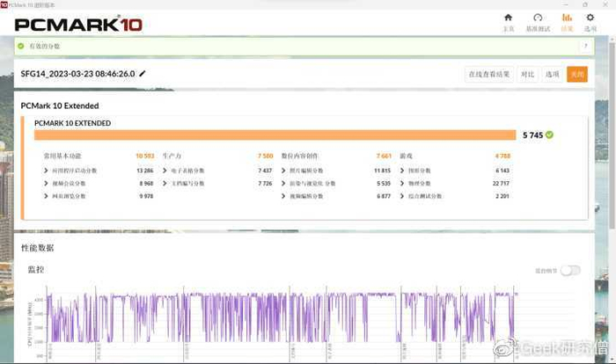The width and height of the screenshot is (616, 364).
Task: Toggle the details switch above the monitoring chart
Action: click(570, 270)
